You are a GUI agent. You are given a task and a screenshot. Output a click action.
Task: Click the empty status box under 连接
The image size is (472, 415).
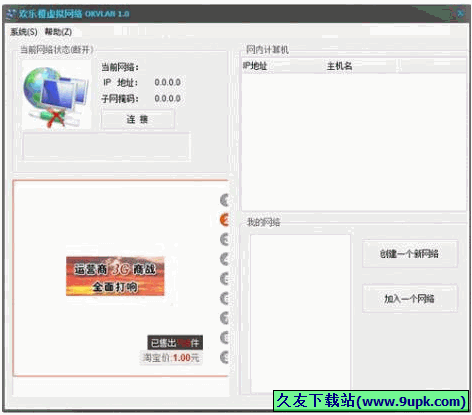[x=106, y=146]
